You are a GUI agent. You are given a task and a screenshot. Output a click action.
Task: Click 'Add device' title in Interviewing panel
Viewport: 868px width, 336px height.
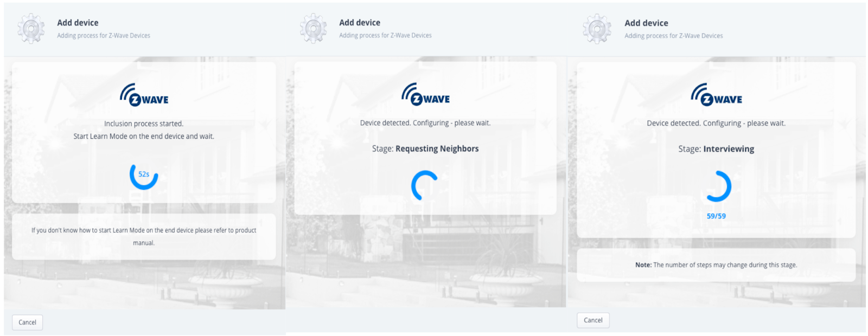(646, 23)
